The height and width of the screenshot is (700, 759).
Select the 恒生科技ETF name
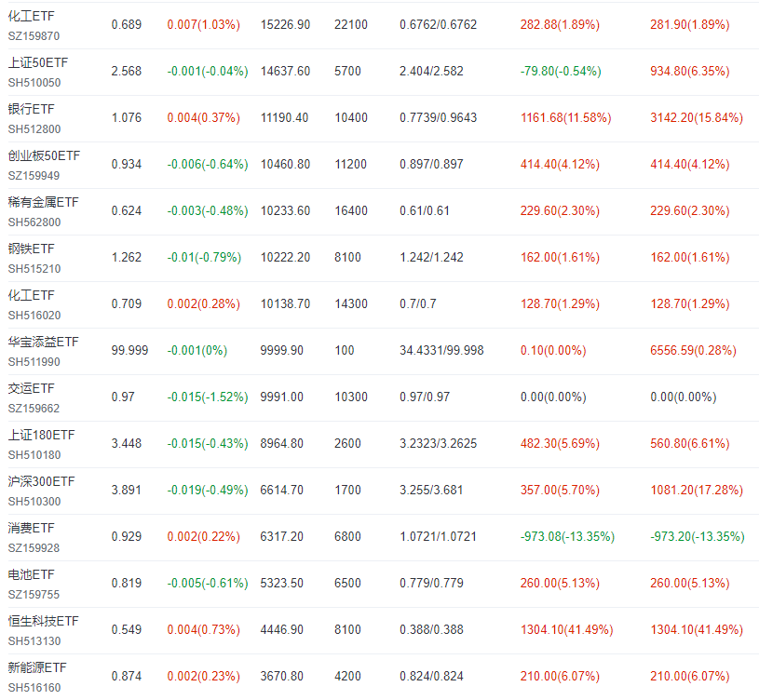(43, 621)
